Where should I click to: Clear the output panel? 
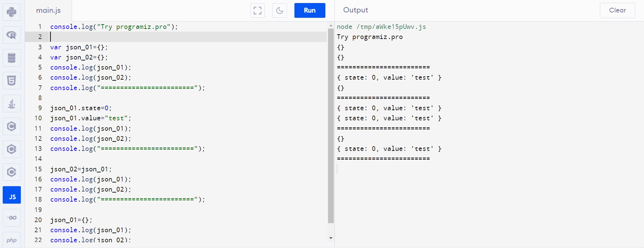(x=617, y=10)
